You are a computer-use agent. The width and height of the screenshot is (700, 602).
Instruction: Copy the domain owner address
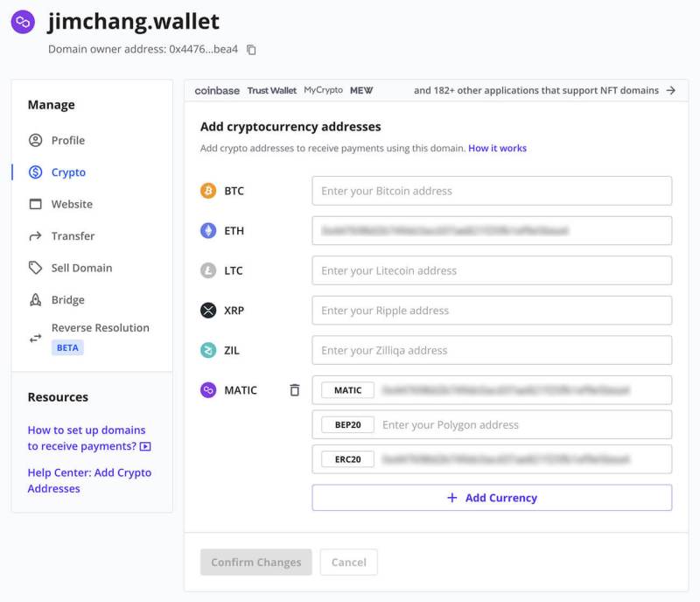click(251, 50)
